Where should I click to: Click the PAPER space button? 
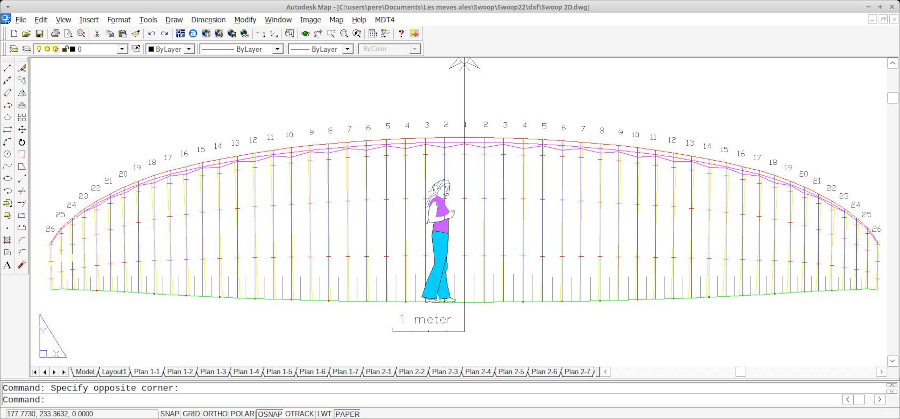tap(347, 413)
